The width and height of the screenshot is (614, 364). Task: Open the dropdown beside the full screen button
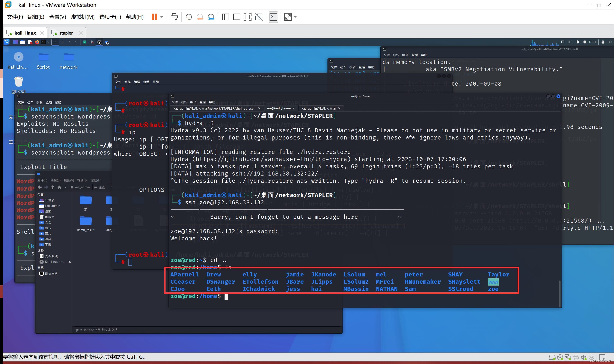(295, 17)
